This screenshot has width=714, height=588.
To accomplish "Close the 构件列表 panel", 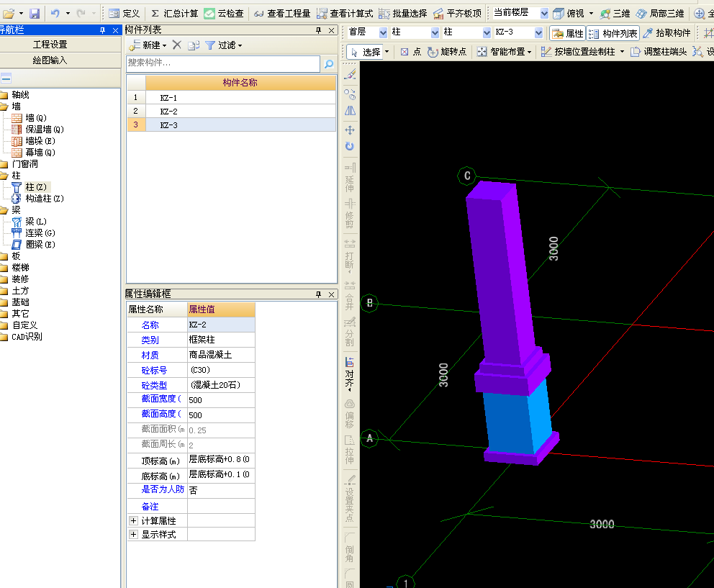I will click(332, 30).
